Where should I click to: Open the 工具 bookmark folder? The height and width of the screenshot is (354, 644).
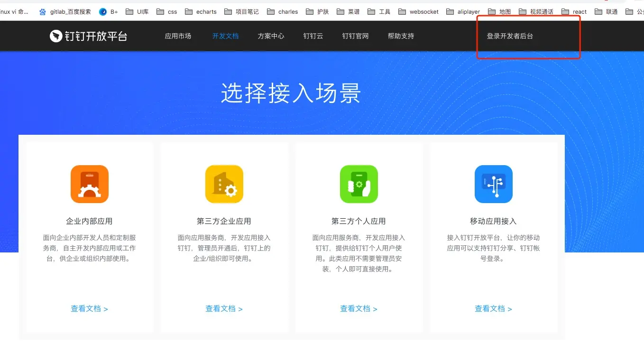(x=379, y=12)
